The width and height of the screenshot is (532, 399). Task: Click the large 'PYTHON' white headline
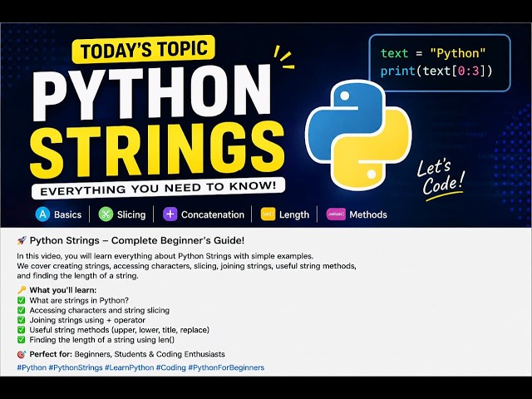pyautogui.click(x=152, y=92)
